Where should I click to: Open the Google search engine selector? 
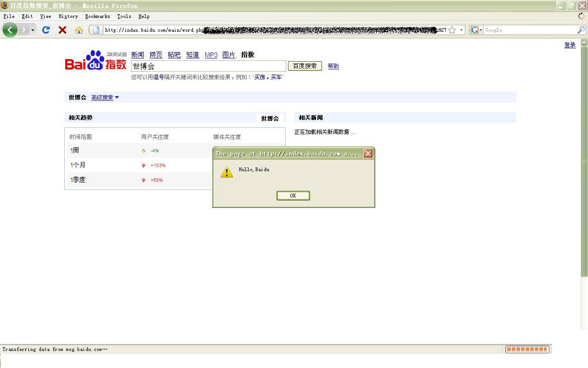476,30
